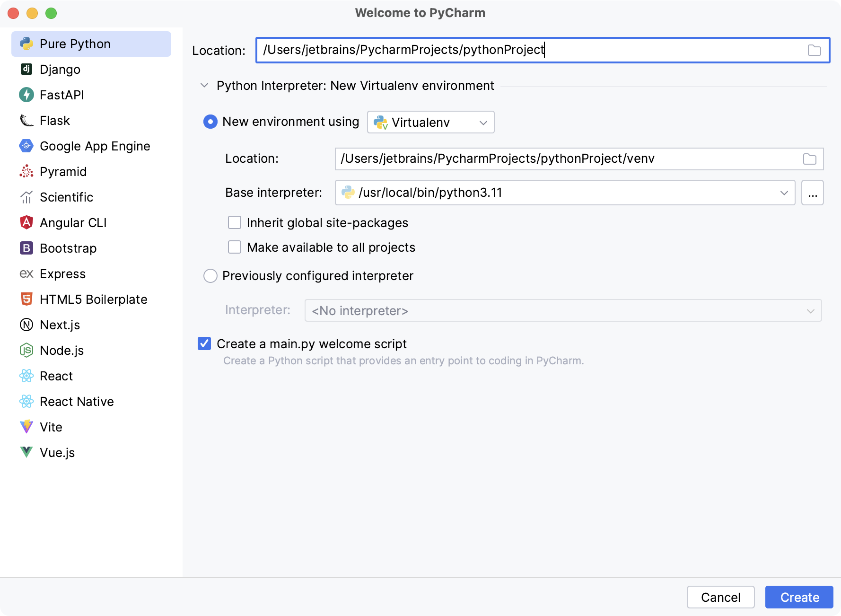Open the No interpreter dropdown
The image size is (841, 616).
tap(563, 310)
